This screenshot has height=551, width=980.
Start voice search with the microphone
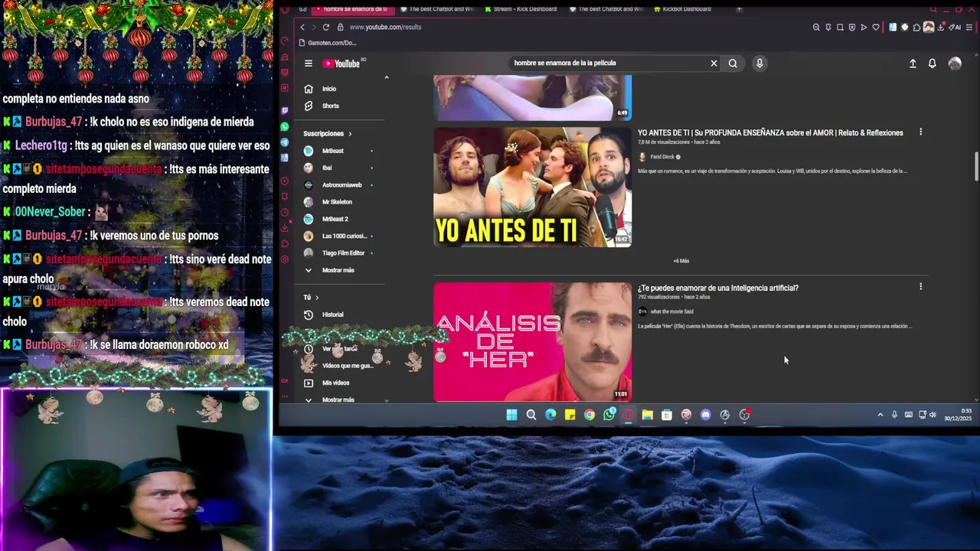[759, 64]
